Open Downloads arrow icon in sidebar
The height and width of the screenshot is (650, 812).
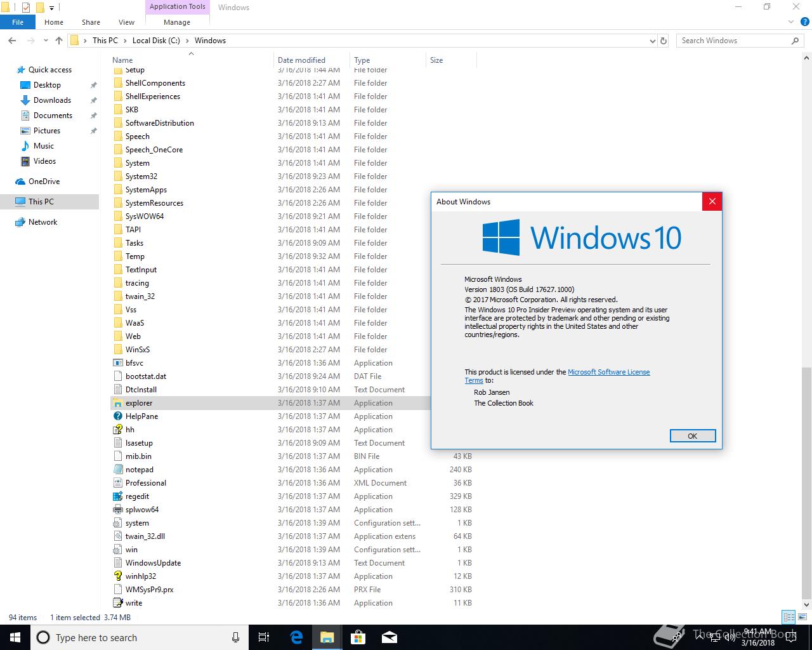coord(25,100)
